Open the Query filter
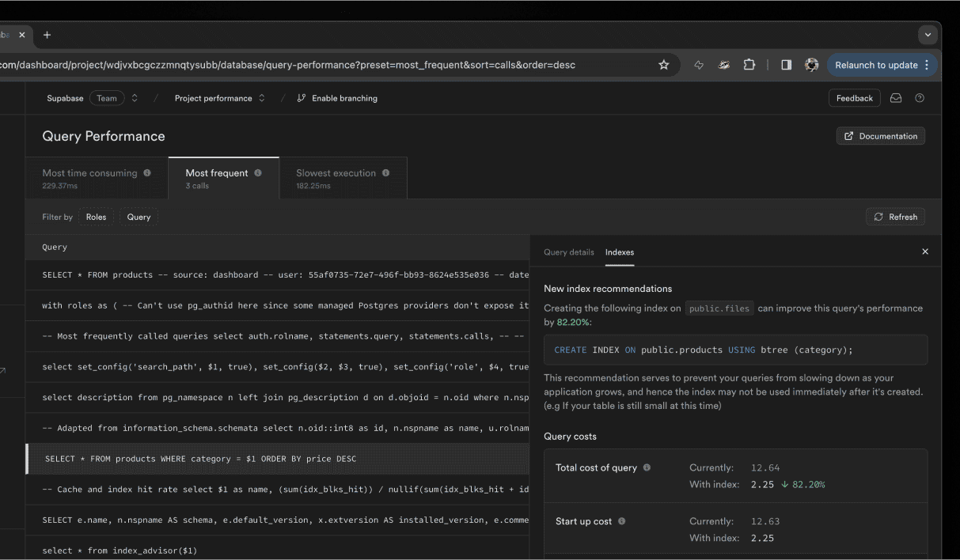 138,217
